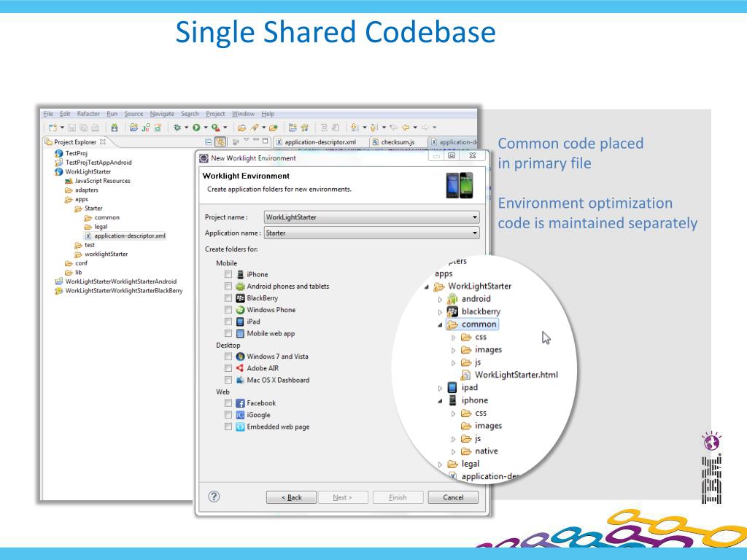Image resolution: width=747 pixels, height=560 pixels.
Task: Click the Next Annotation toolbar icon
Action: 355,128
